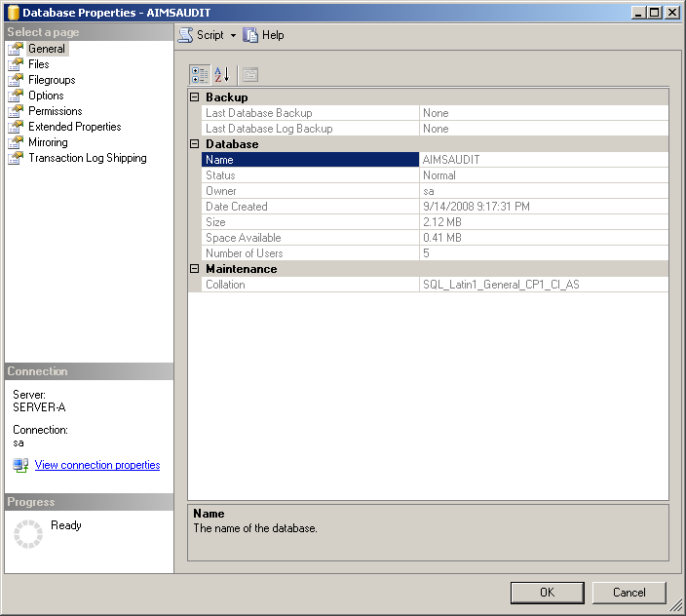Collapse the Backup category

pyautogui.click(x=195, y=97)
